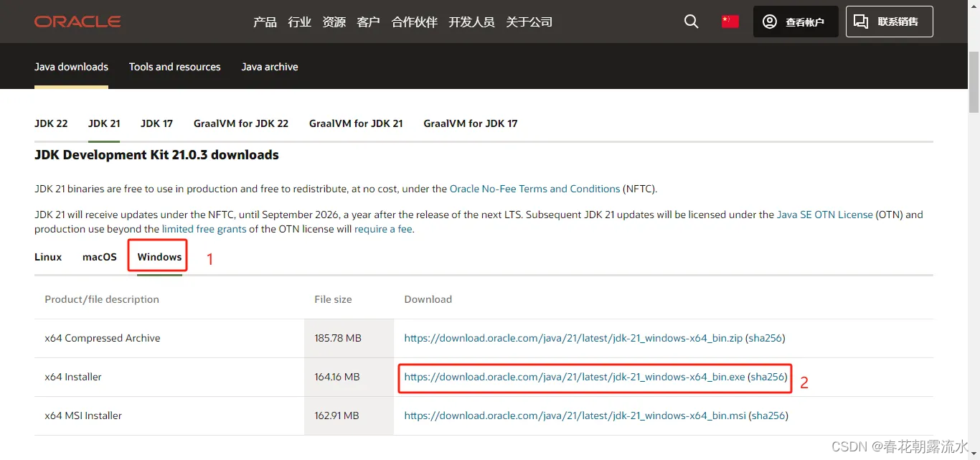Image resolution: width=980 pixels, height=460 pixels.
Task: Select the Windows platform tab
Action: (x=159, y=257)
